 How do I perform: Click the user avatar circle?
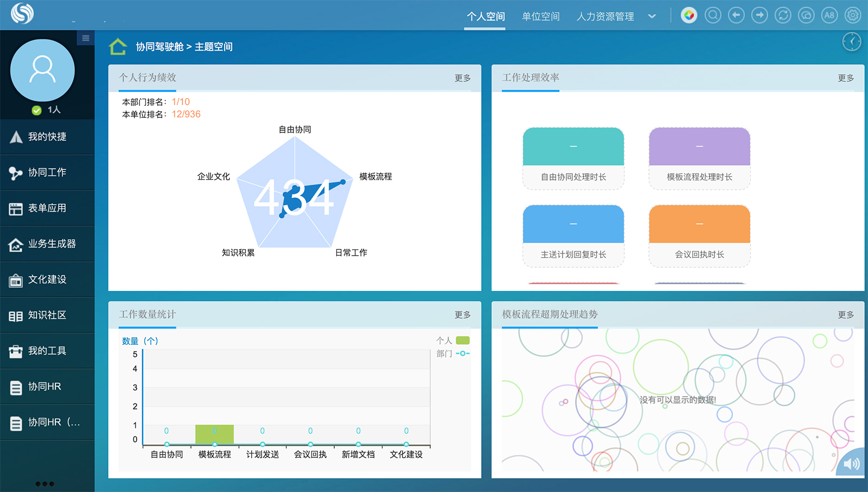42,70
